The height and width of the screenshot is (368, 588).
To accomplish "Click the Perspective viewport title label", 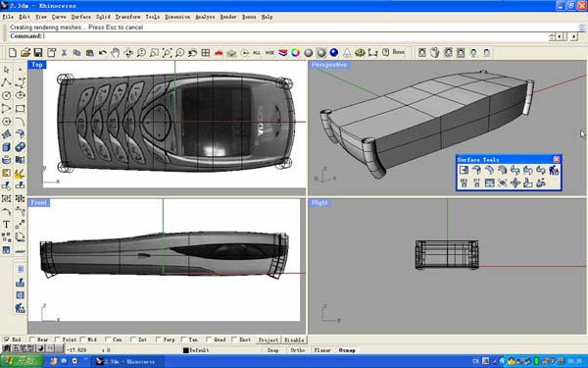I will pos(329,65).
